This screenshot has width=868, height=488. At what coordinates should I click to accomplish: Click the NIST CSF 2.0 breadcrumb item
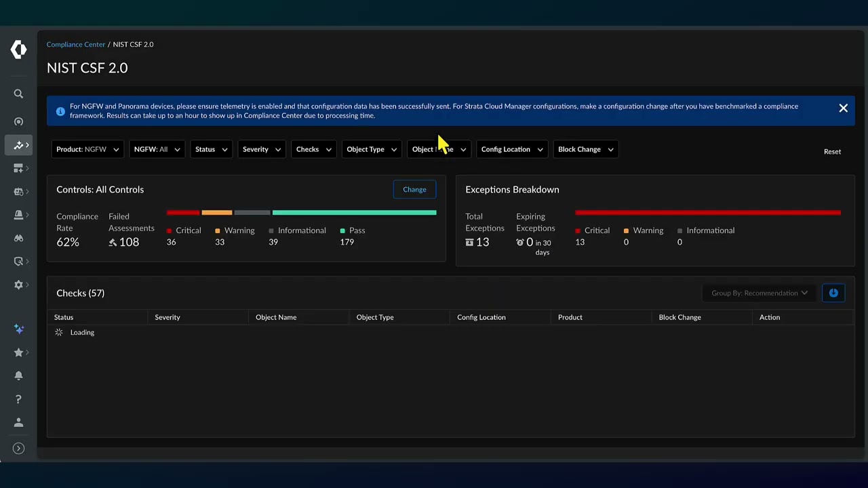pos(133,44)
